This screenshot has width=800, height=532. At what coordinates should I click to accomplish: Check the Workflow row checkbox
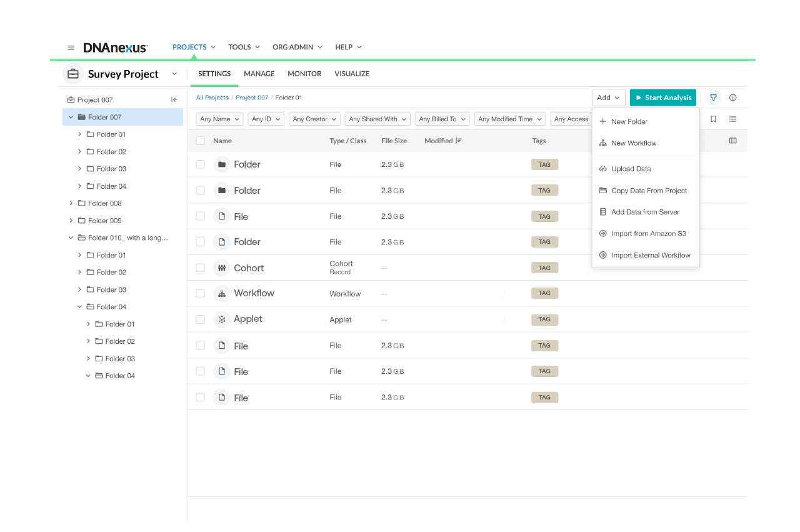coord(200,293)
